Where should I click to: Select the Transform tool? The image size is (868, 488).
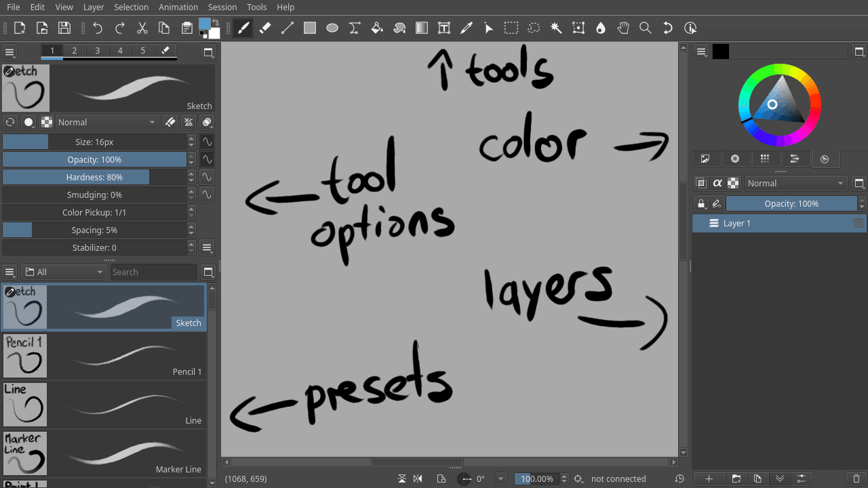coord(578,28)
